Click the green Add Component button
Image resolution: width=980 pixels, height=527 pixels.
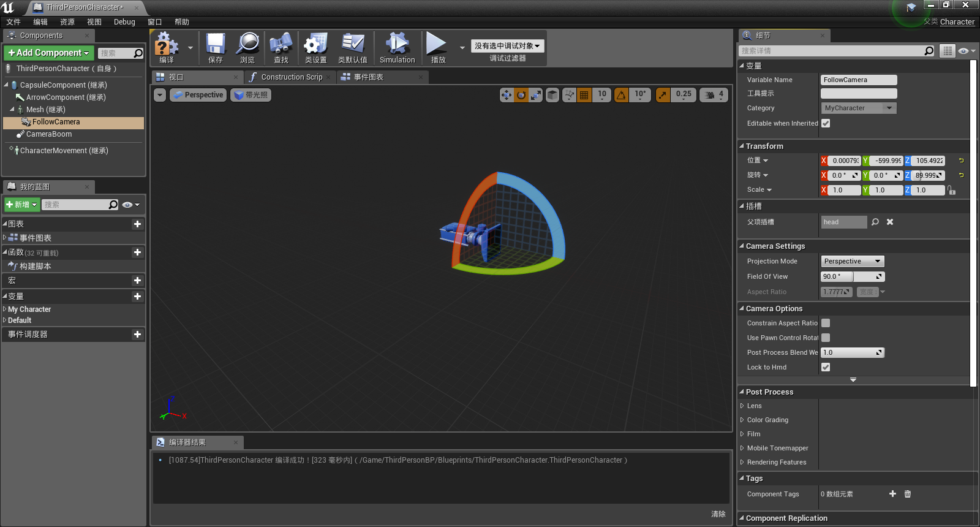pos(49,53)
